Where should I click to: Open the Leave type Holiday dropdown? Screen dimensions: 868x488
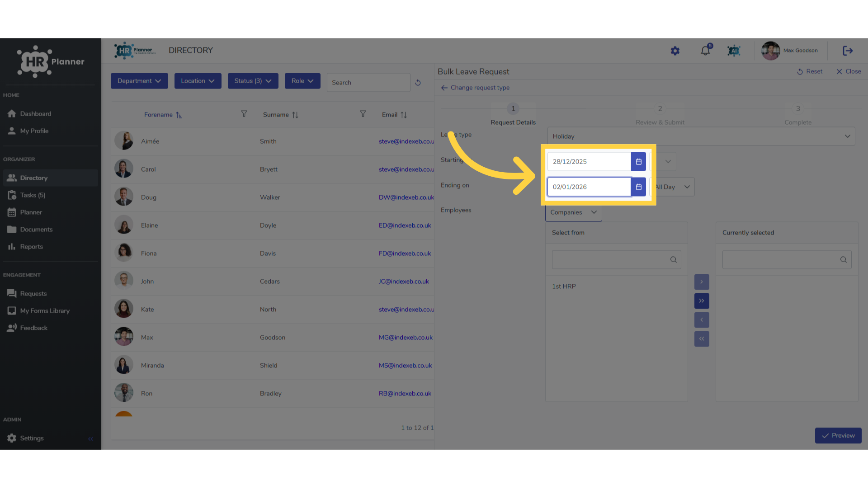pos(701,136)
